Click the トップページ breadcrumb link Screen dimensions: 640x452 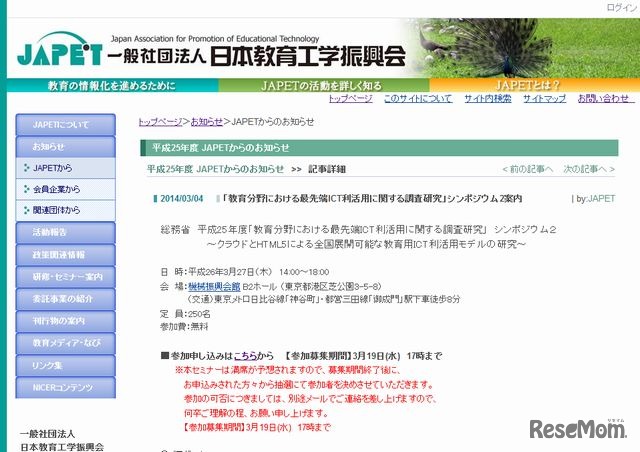[x=160, y=122]
